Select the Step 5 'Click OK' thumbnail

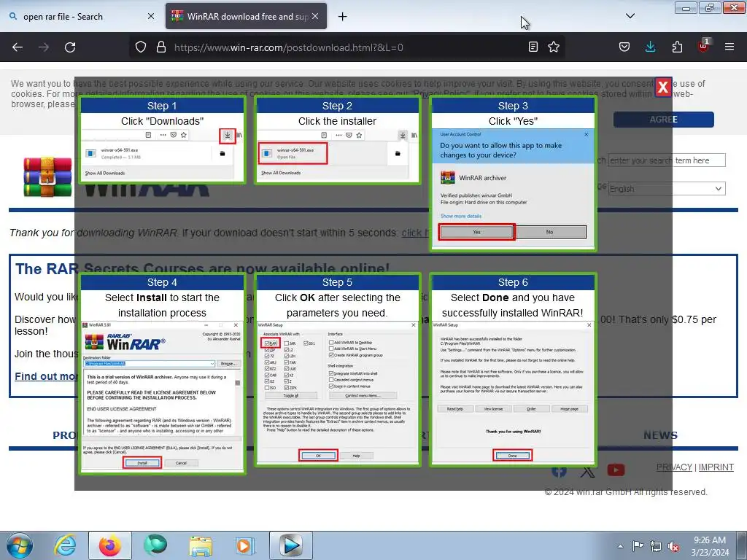(x=337, y=370)
